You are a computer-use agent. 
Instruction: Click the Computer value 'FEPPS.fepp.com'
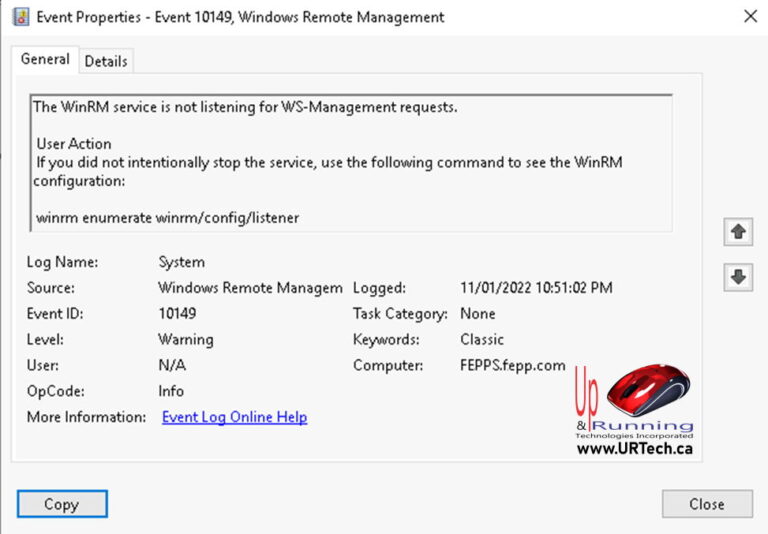(513, 365)
